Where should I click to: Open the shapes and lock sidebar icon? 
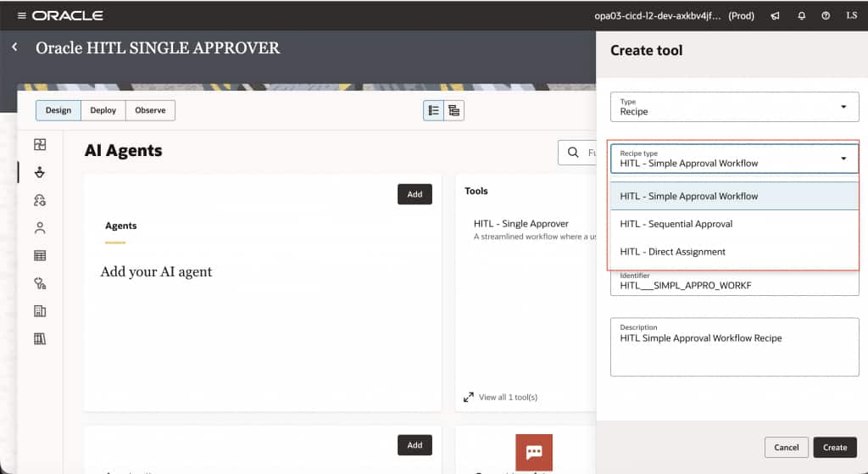click(x=40, y=283)
